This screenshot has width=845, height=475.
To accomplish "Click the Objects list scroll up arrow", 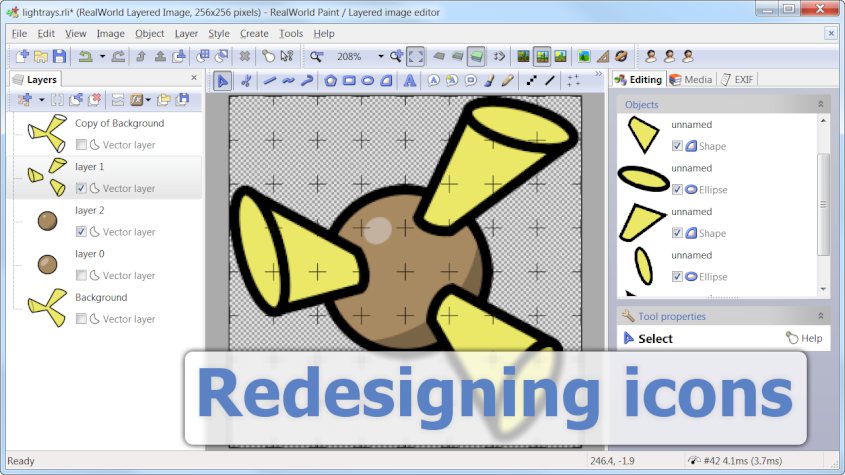I will point(823,121).
